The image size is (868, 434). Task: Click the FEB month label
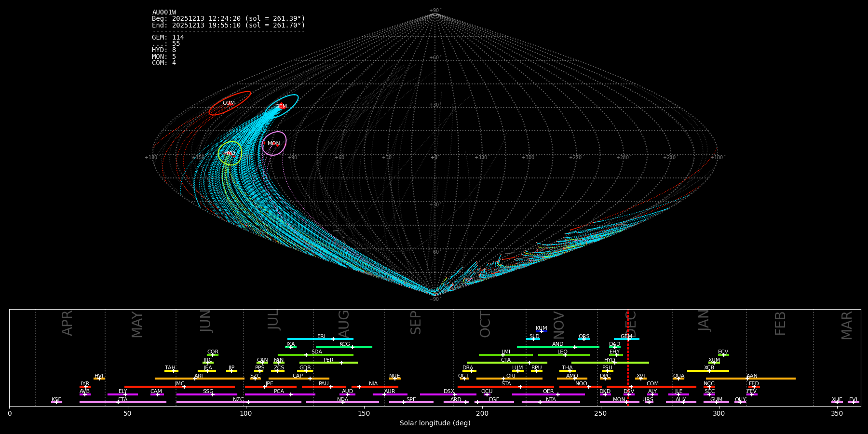click(780, 324)
